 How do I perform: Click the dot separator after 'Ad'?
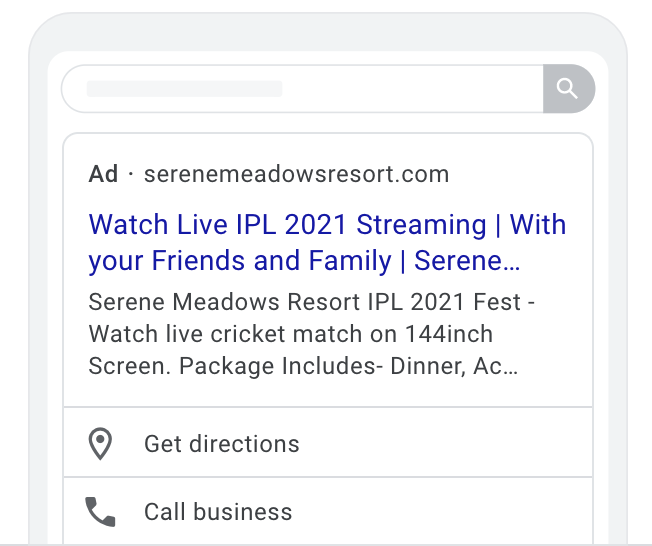coord(131,175)
